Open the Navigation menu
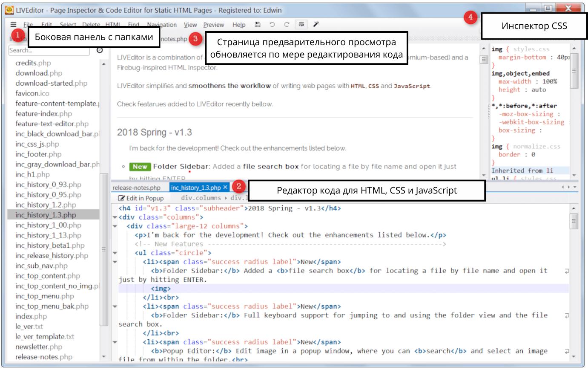This screenshot has height=370, width=588. coord(161,25)
